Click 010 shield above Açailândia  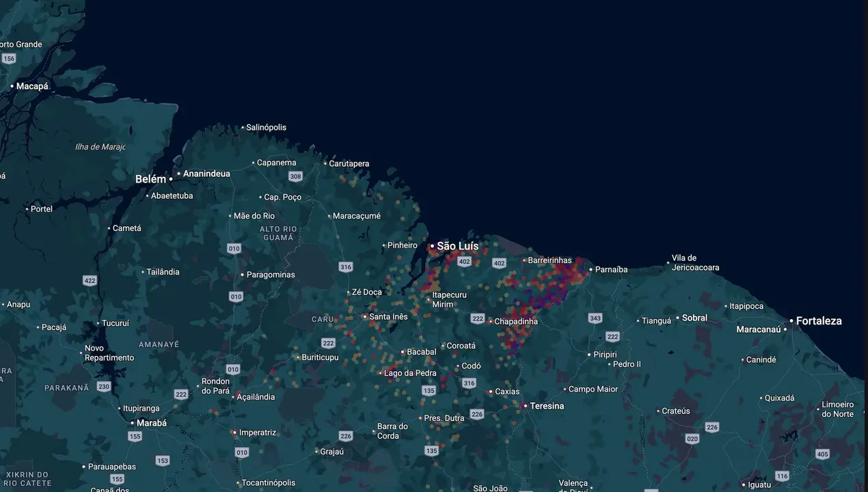pos(233,370)
